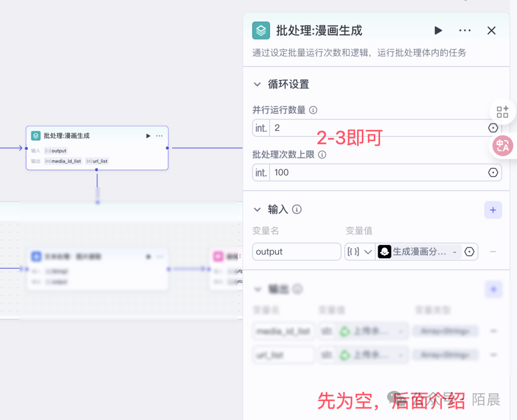Click info icon next to 并行运行数量

point(313,110)
